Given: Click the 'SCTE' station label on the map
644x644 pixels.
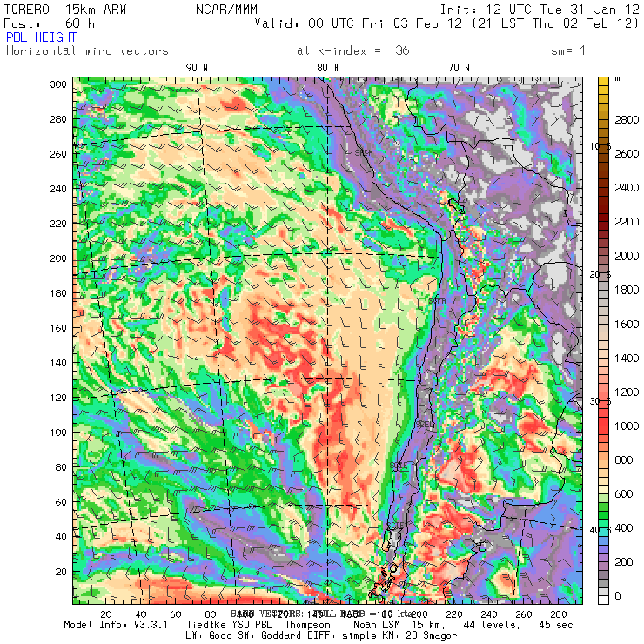Looking at the screenshot, I should pos(395,527).
